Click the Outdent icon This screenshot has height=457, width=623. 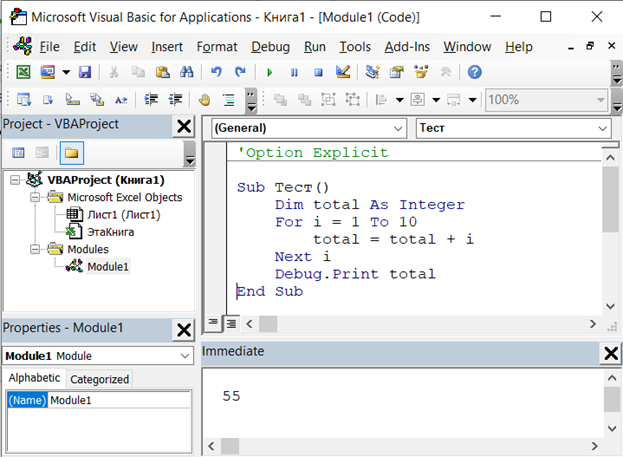[175, 99]
